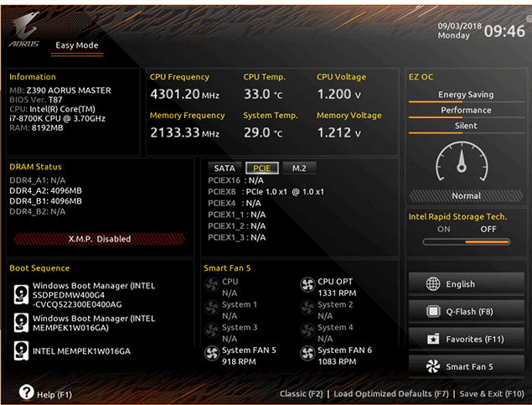Screen dimensions: 532x405
Task: Click the CPU Frequency 4301.20 MHz value
Action: 185,95
